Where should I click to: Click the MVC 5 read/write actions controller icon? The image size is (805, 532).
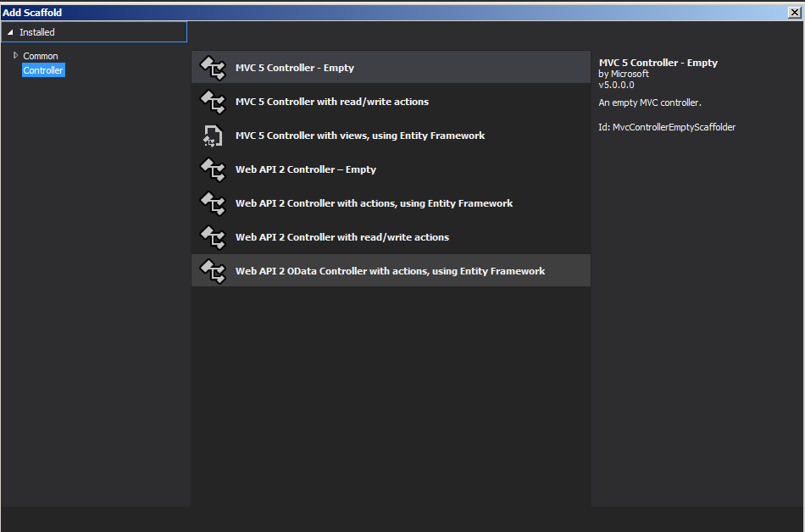tap(212, 102)
